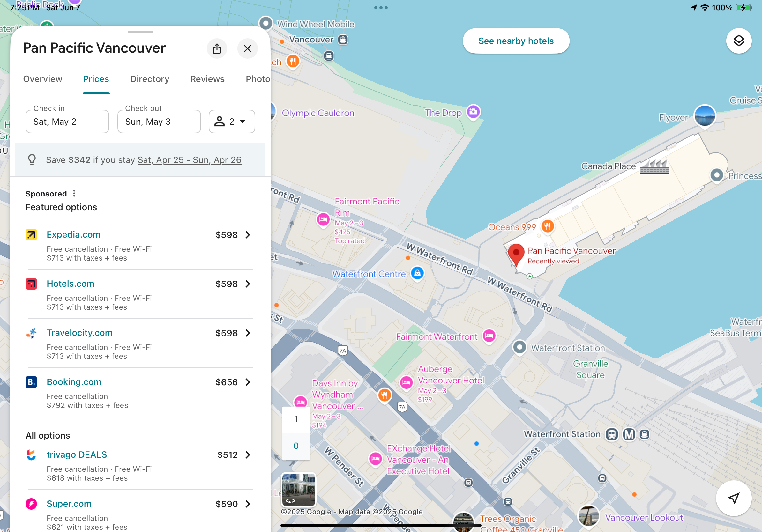Tap See nearby hotels button

point(516,41)
